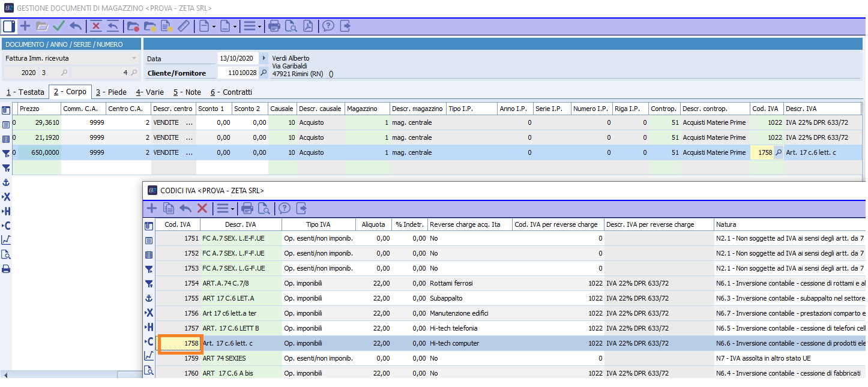Viewport: 868px width, 387px height.
Task: Click the print preview icon in Codici IVA toolbar
Action: (x=264, y=208)
